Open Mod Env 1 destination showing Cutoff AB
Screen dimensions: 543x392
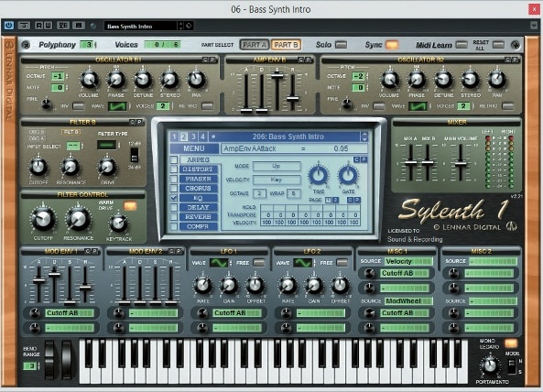coord(70,313)
